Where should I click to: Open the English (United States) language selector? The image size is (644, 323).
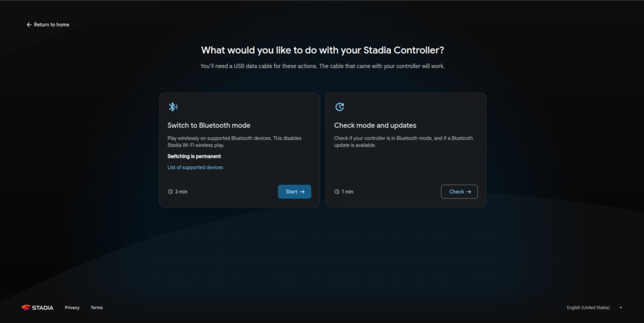coord(588,307)
